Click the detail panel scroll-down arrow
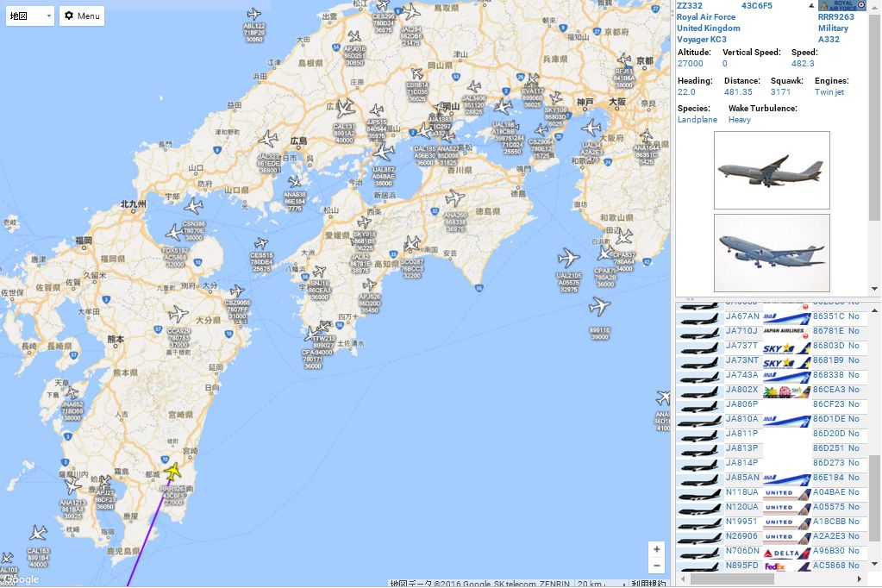 point(875,289)
